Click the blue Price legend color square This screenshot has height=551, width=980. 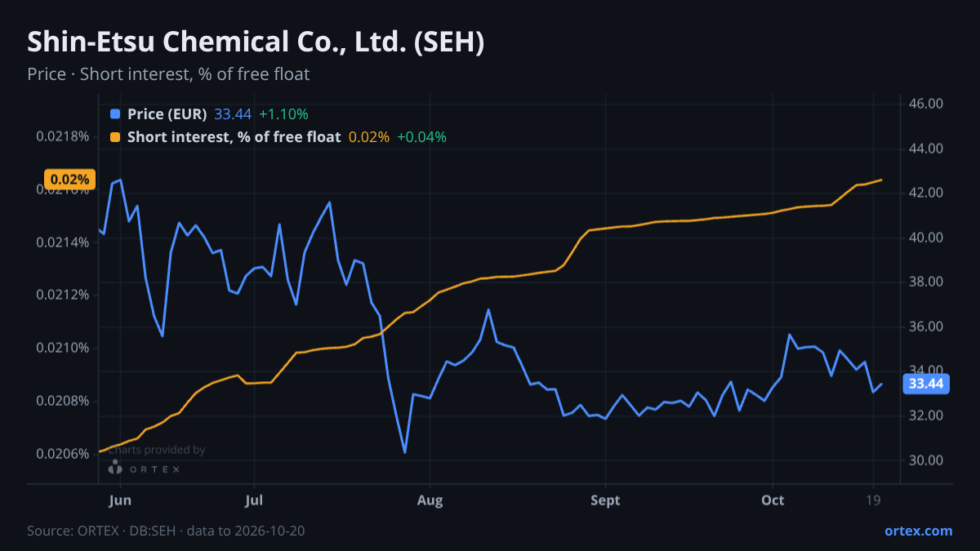pyautogui.click(x=115, y=114)
